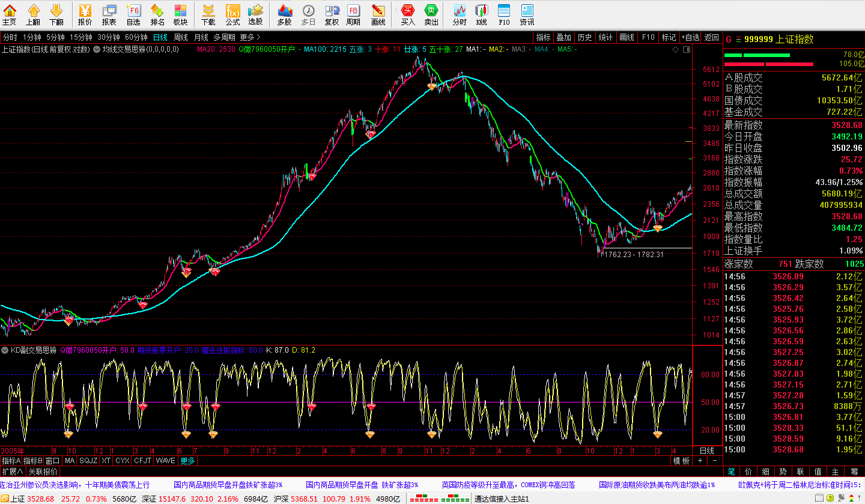This screenshot has height=504, width=865.
Task: Open the 画线 drawing tool icon
Action: tap(378, 14)
